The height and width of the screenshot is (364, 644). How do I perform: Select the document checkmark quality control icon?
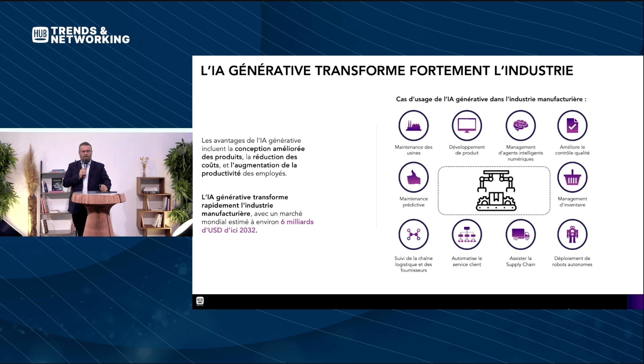(572, 125)
